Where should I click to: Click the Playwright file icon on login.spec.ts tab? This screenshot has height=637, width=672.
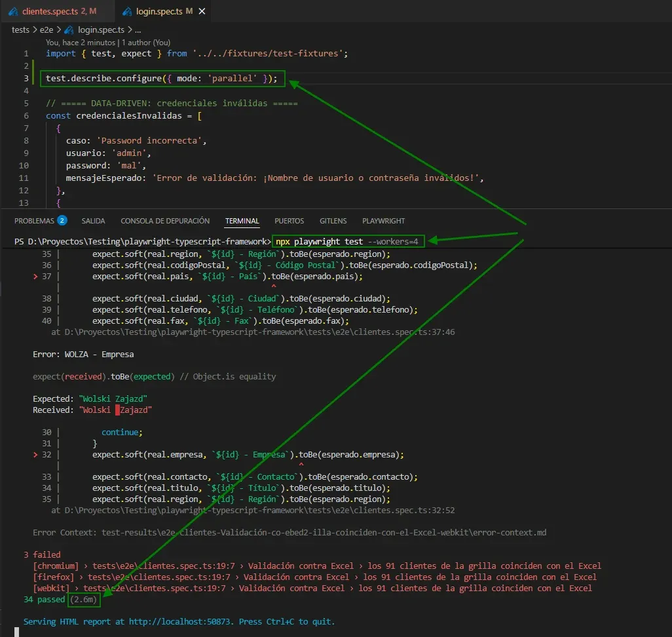point(127,12)
